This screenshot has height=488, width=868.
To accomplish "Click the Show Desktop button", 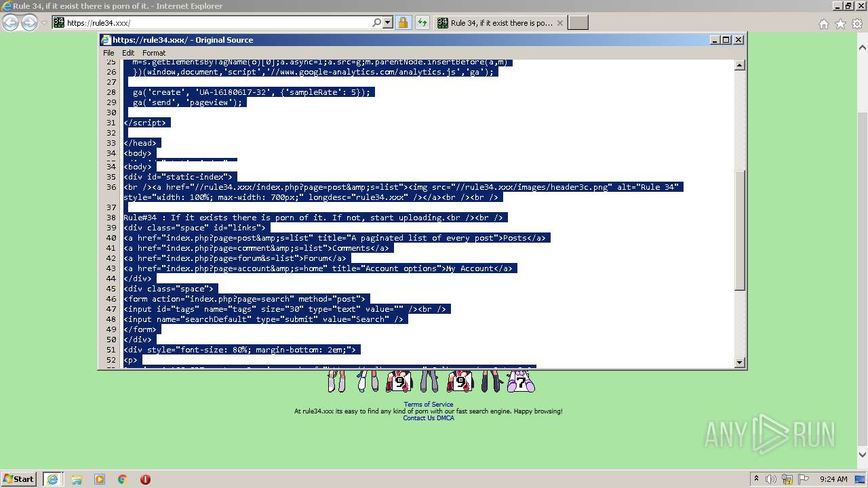I will pos(861,479).
